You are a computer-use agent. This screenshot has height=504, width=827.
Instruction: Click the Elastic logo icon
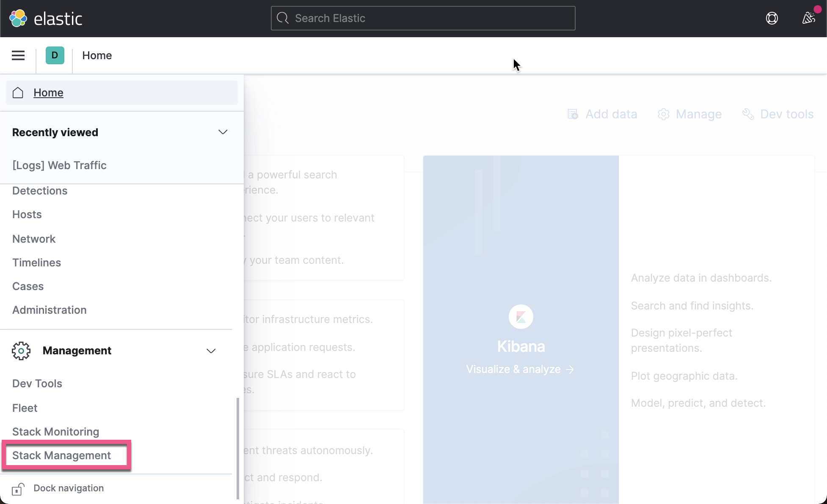click(x=18, y=18)
